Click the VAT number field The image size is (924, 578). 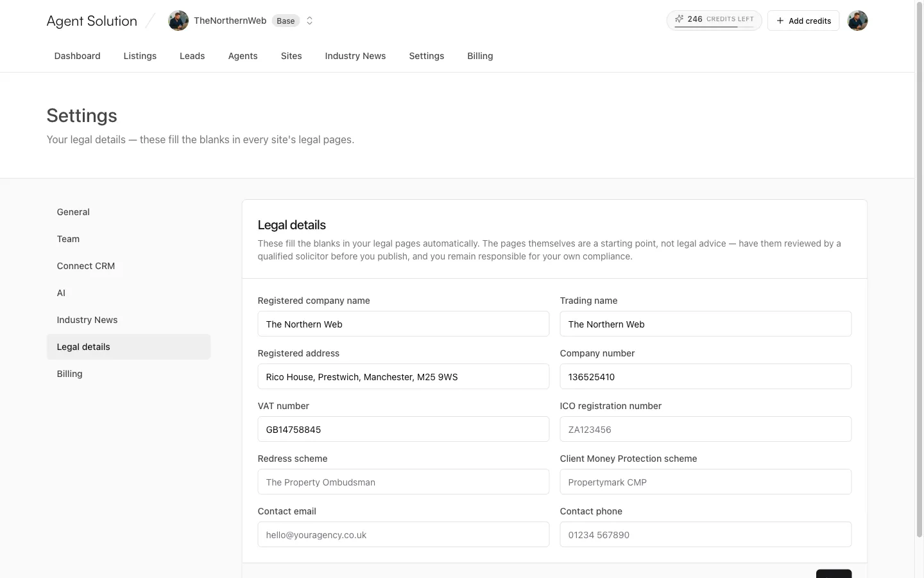(x=404, y=429)
